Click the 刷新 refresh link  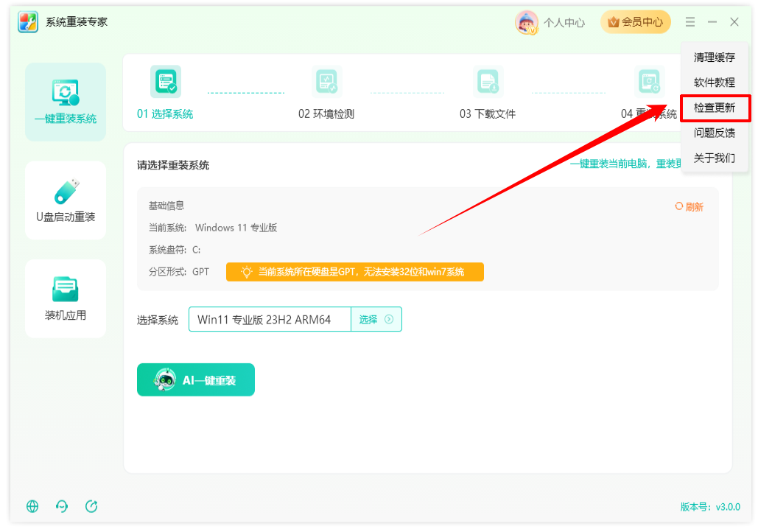click(689, 207)
